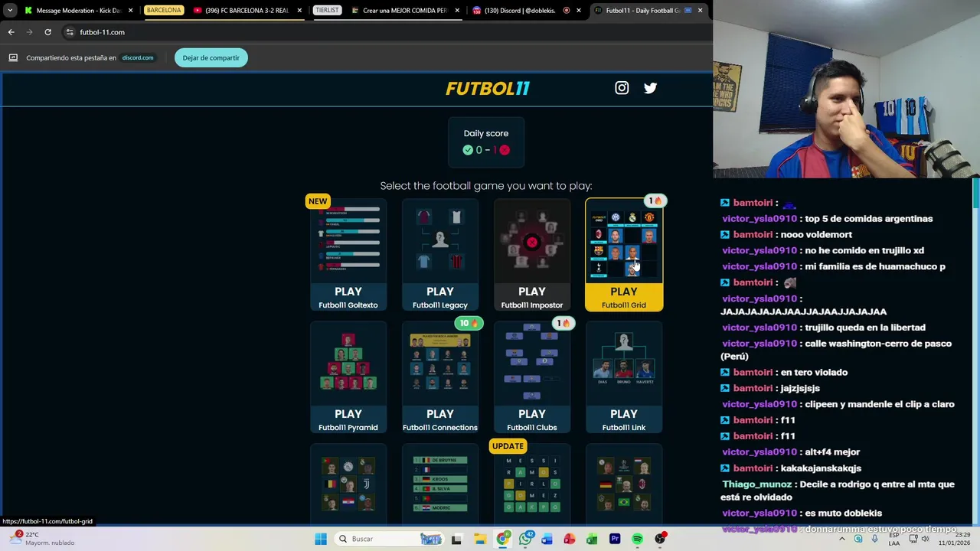Open the Pyramid game thumbnail image
The height and width of the screenshot is (551, 980).
[348, 363]
